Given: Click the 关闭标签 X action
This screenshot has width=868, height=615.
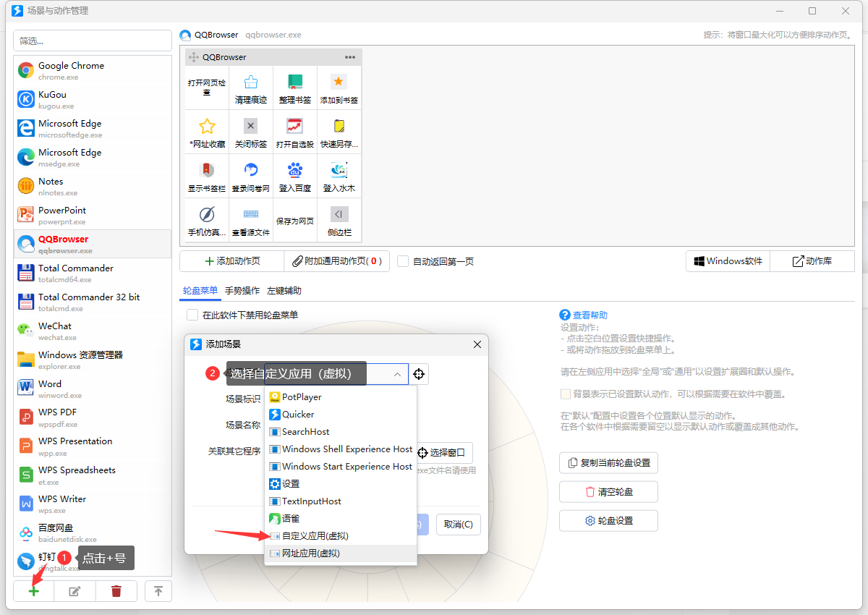Looking at the screenshot, I should pyautogui.click(x=251, y=126).
